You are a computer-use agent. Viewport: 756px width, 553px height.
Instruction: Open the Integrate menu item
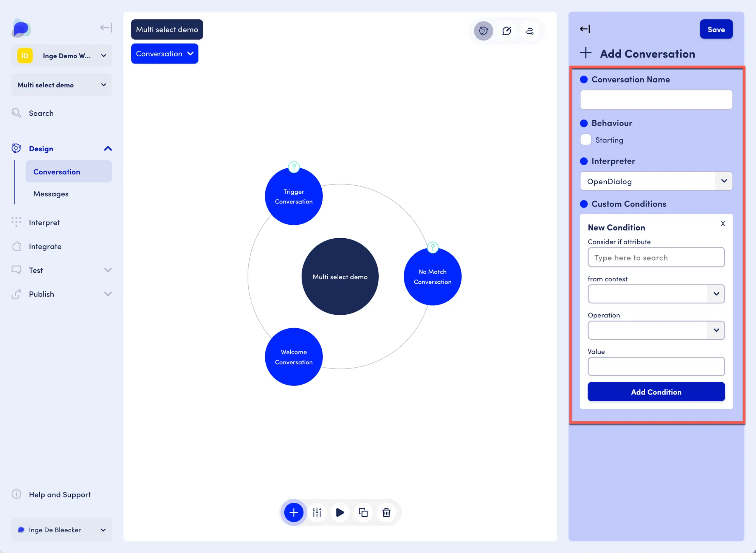pos(45,246)
